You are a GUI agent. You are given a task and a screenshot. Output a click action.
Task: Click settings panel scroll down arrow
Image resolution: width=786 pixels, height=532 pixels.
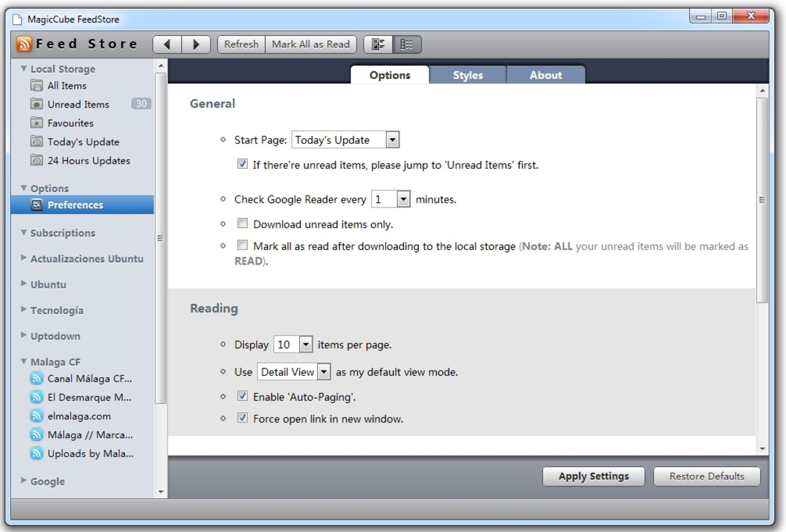763,449
